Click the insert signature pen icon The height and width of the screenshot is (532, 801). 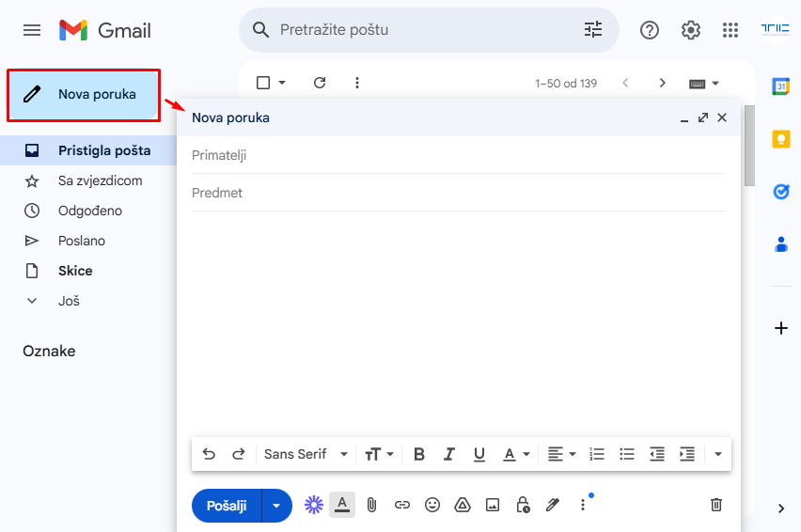click(553, 505)
